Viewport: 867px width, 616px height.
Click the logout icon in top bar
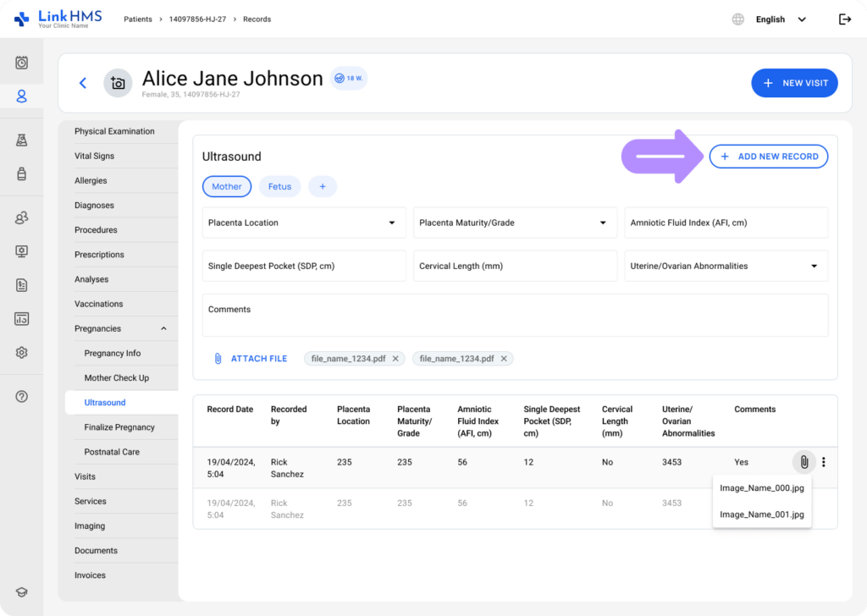[x=844, y=19]
